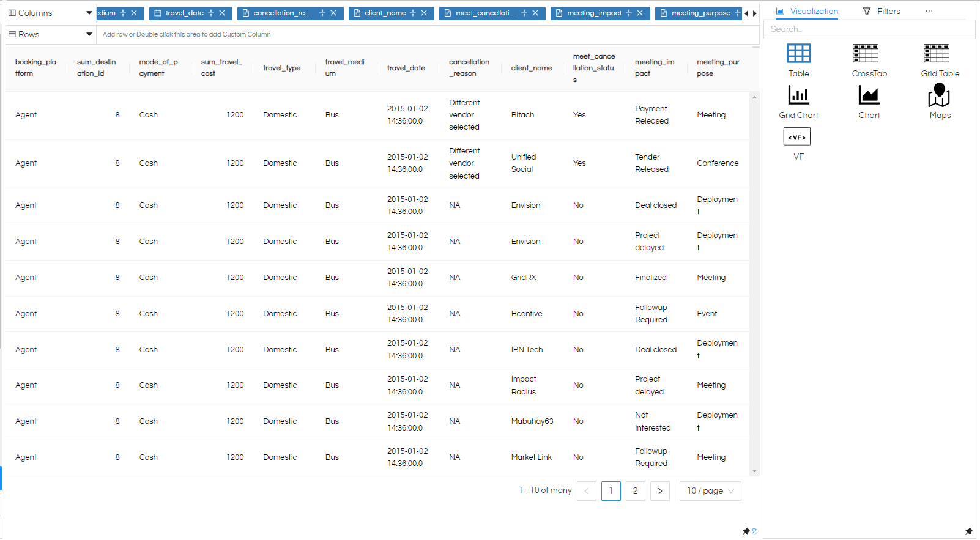
Task: Remove the travel_date column chip
Action: pos(222,13)
